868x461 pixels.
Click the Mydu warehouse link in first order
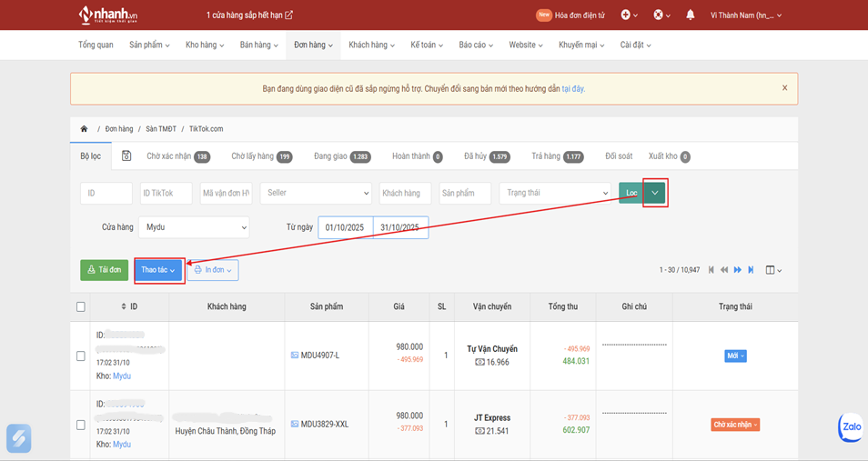(x=122, y=376)
